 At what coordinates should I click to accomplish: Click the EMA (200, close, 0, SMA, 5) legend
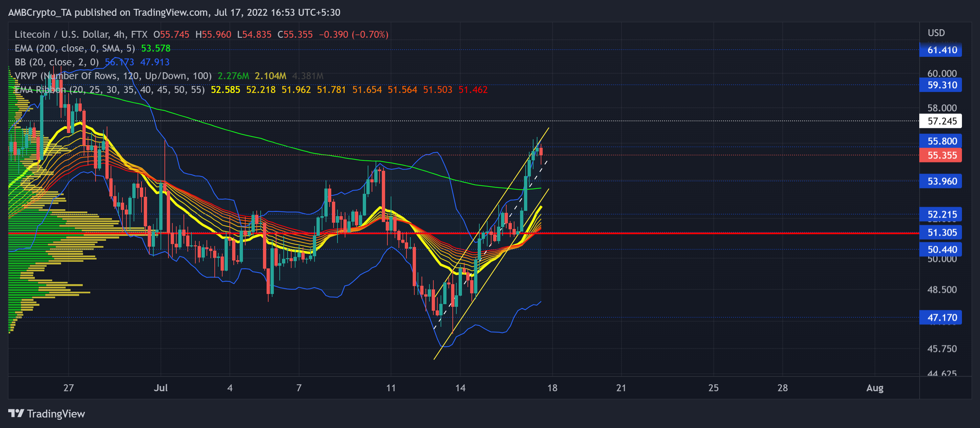(75, 48)
